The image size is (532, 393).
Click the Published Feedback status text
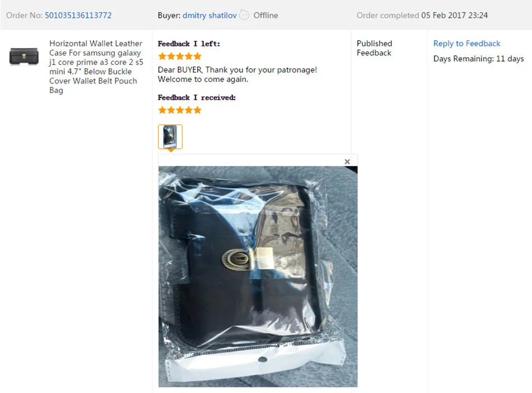click(x=374, y=48)
